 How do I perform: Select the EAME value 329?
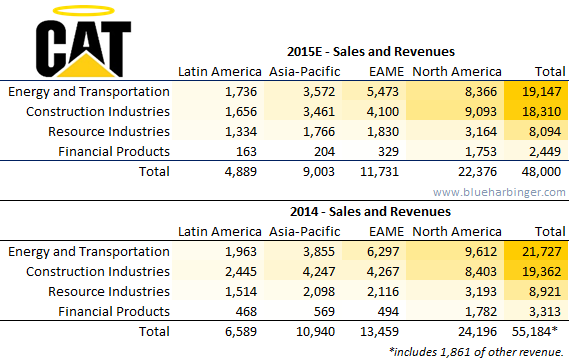(x=388, y=151)
